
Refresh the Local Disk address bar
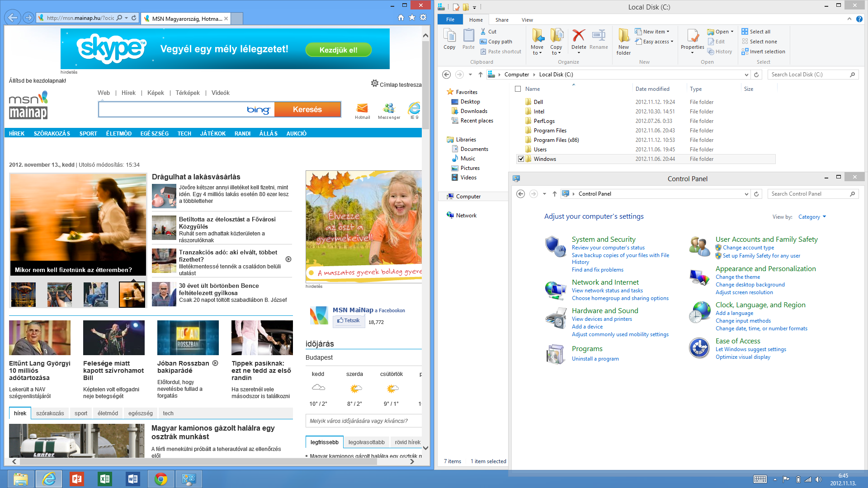756,75
